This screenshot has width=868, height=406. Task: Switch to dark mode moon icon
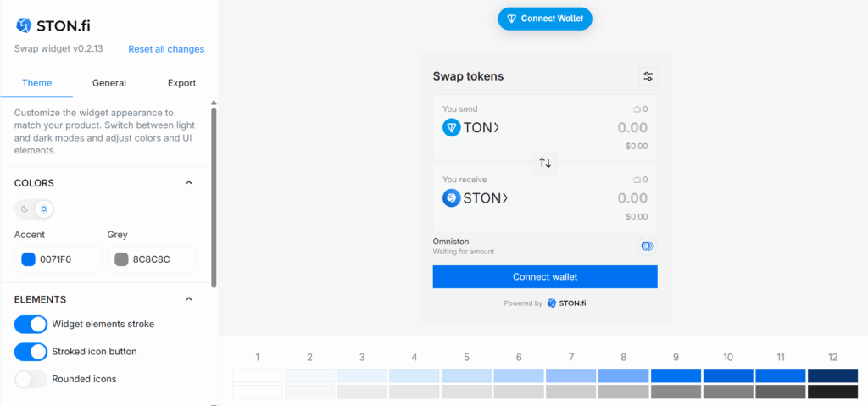click(25, 209)
